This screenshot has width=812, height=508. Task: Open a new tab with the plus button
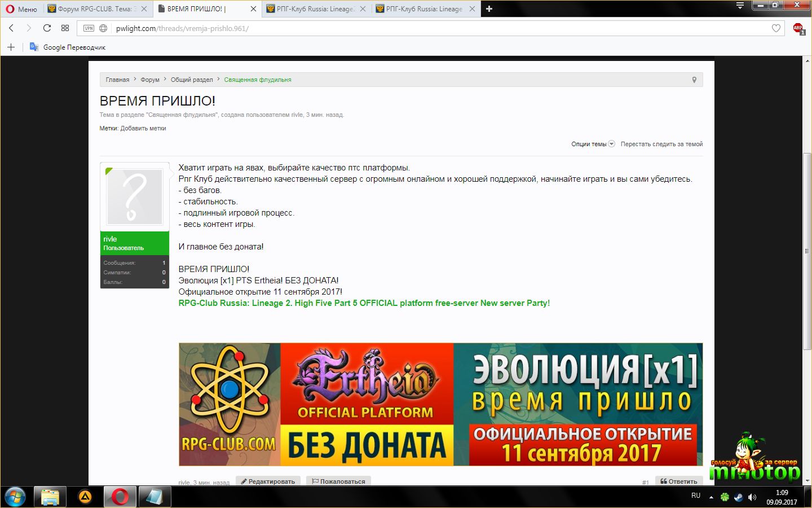point(489,9)
